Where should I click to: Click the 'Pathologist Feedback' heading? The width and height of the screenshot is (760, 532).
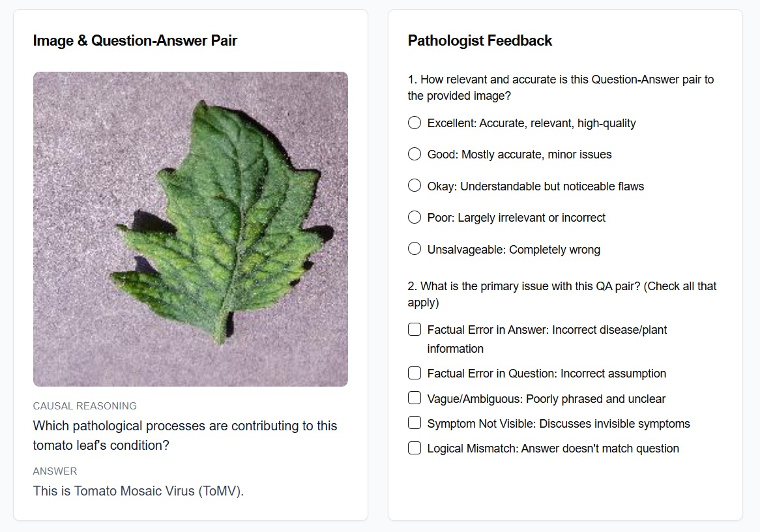(480, 41)
